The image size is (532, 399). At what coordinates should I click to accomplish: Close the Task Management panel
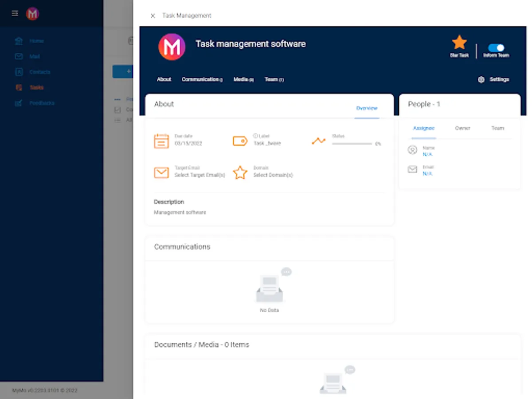coord(153,16)
